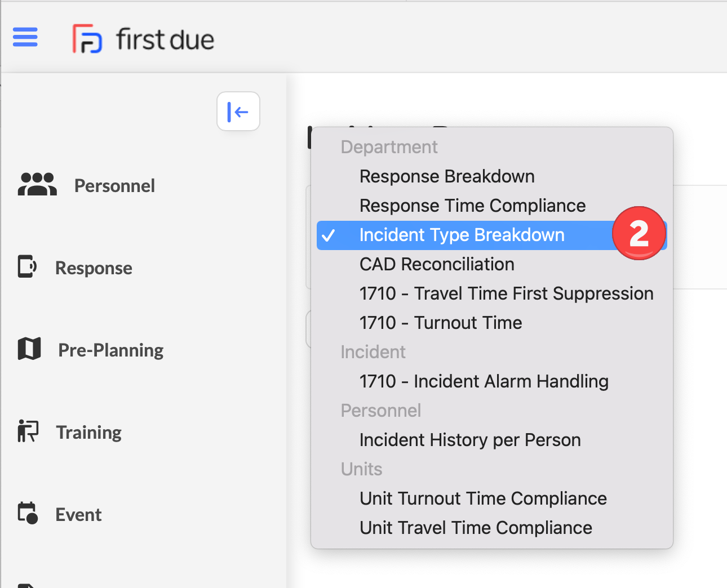Open the hamburger menu icon
The image size is (727, 588).
point(25,38)
